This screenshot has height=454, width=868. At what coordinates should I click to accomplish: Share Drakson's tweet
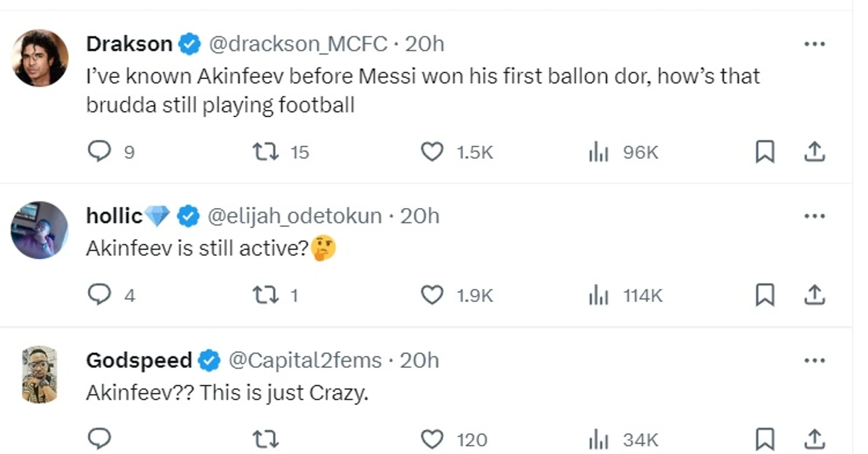click(x=814, y=152)
